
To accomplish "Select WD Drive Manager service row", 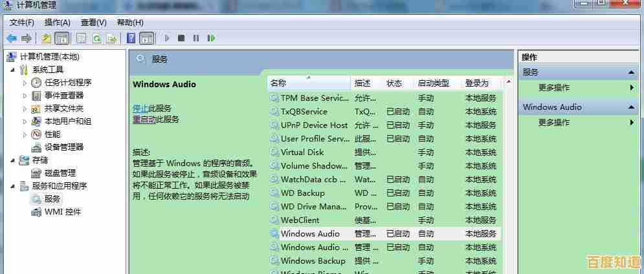I will (x=385, y=206).
